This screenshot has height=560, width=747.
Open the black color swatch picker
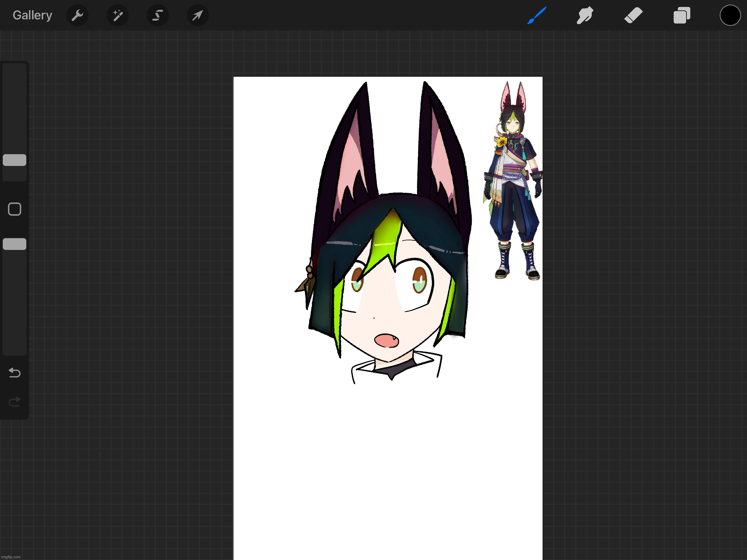click(x=730, y=16)
